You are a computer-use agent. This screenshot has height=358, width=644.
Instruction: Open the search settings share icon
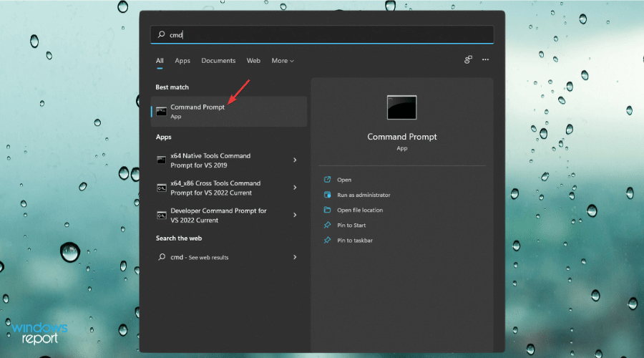tap(469, 60)
